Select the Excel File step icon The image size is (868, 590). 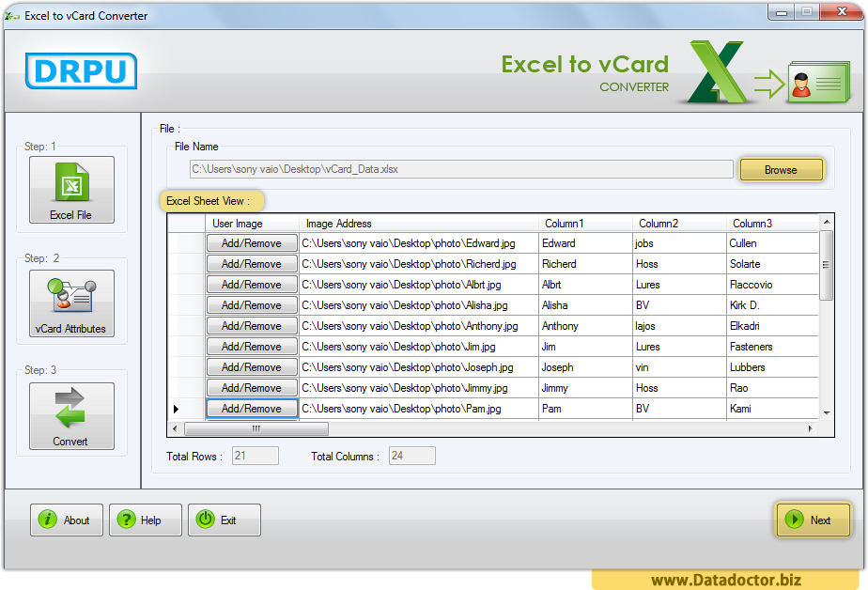pos(71,187)
